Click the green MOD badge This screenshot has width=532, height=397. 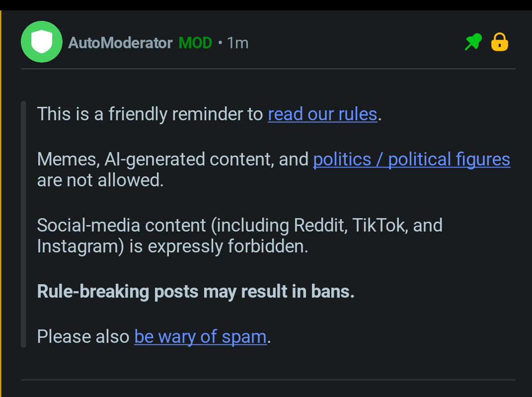tap(195, 43)
